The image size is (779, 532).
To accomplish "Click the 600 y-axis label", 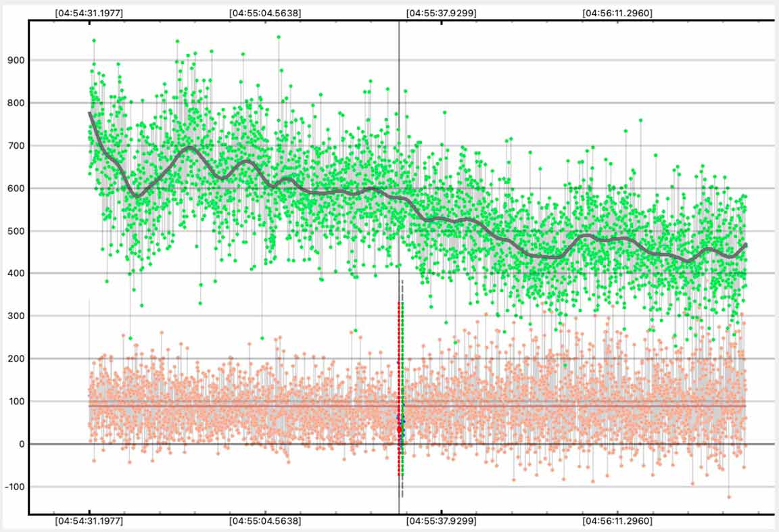I will tap(16, 188).
